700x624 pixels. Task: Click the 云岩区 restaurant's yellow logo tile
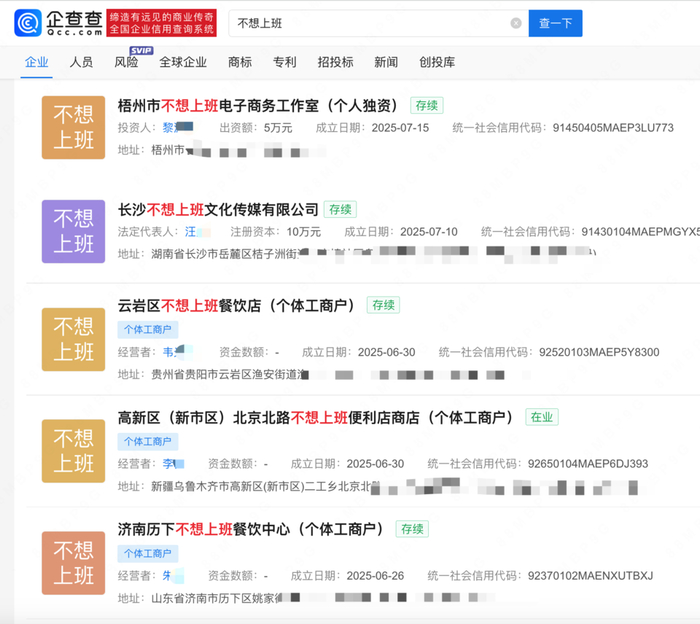pyautogui.click(x=73, y=339)
